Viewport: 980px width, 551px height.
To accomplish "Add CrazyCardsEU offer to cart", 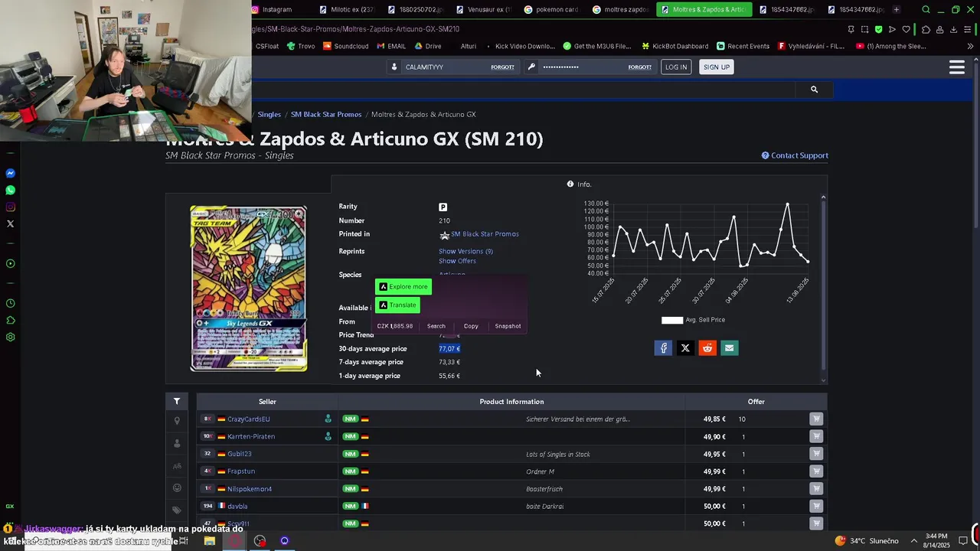I will point(816,419).
